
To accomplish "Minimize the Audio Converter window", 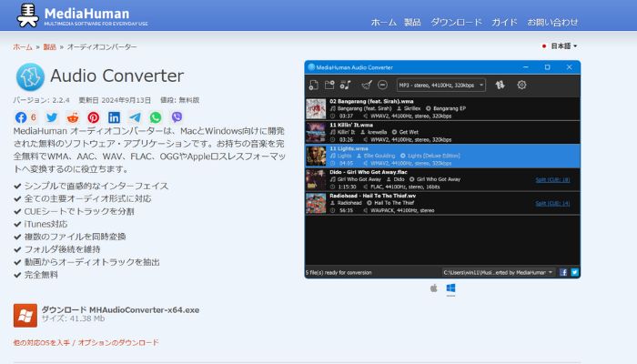I will [x=526, y=67].
